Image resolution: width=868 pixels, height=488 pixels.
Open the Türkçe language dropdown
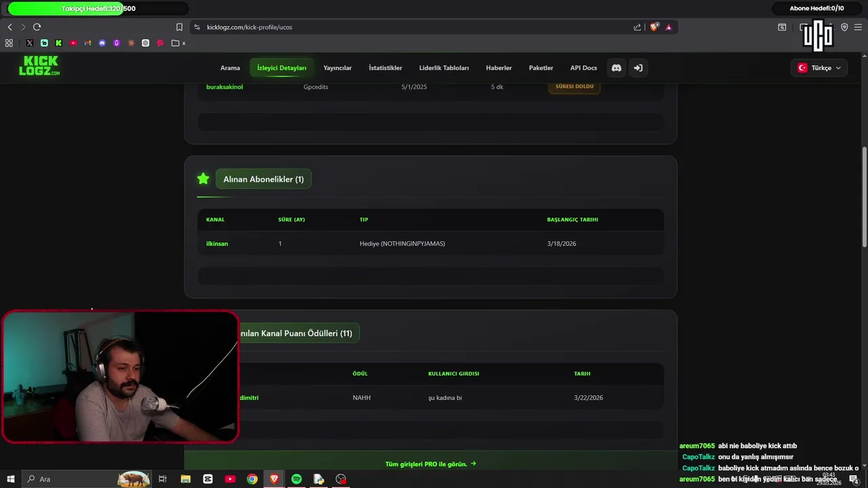point(819,68)
